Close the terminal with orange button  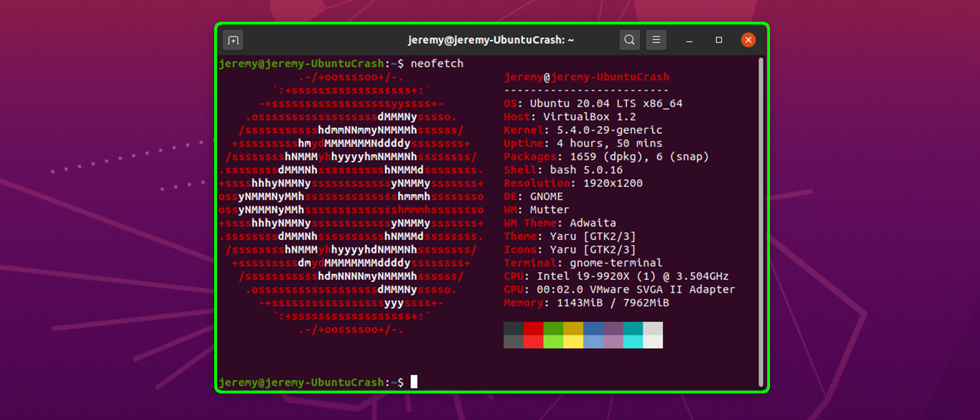pyautogui.click(x=748, y=40)
